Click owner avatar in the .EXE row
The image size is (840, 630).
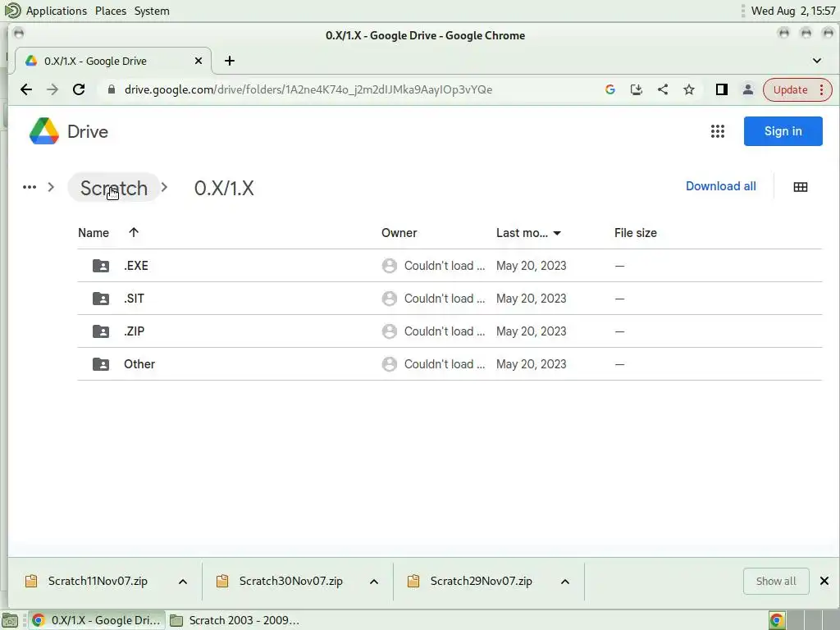390,266
